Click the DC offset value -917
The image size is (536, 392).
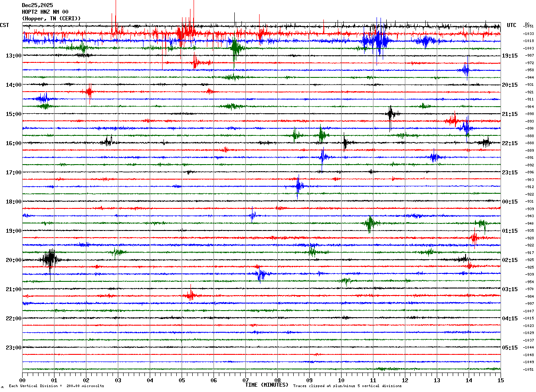529,253
